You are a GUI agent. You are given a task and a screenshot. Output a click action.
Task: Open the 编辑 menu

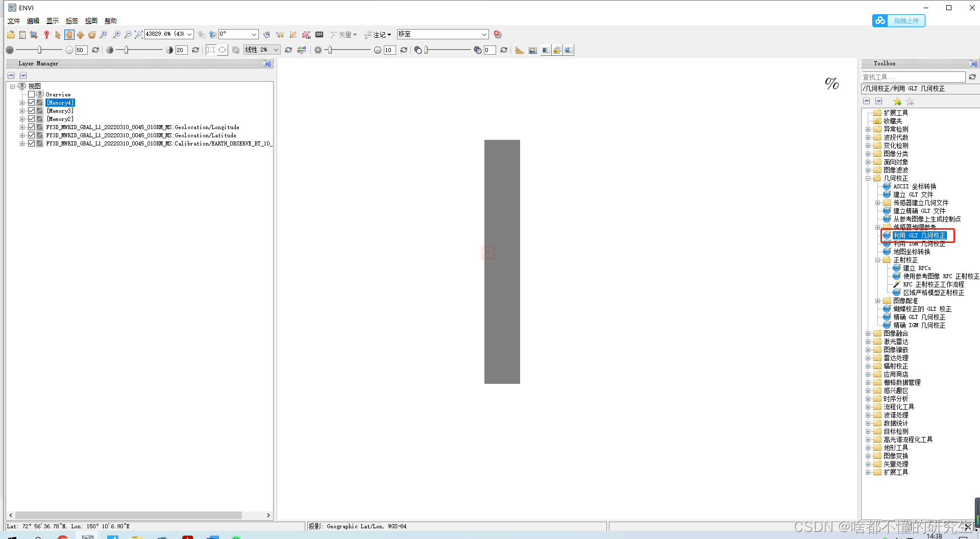33,21
